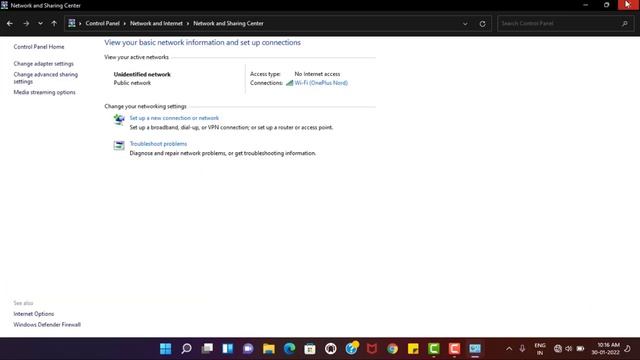
Task: Click the network globe tray icon
Action: [558, 349]
